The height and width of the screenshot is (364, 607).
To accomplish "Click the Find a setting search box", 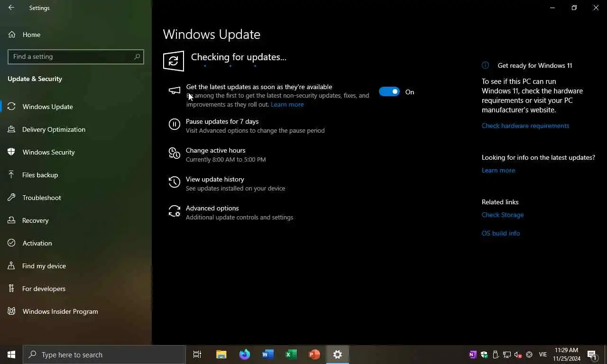I will (x=76, y=56).
